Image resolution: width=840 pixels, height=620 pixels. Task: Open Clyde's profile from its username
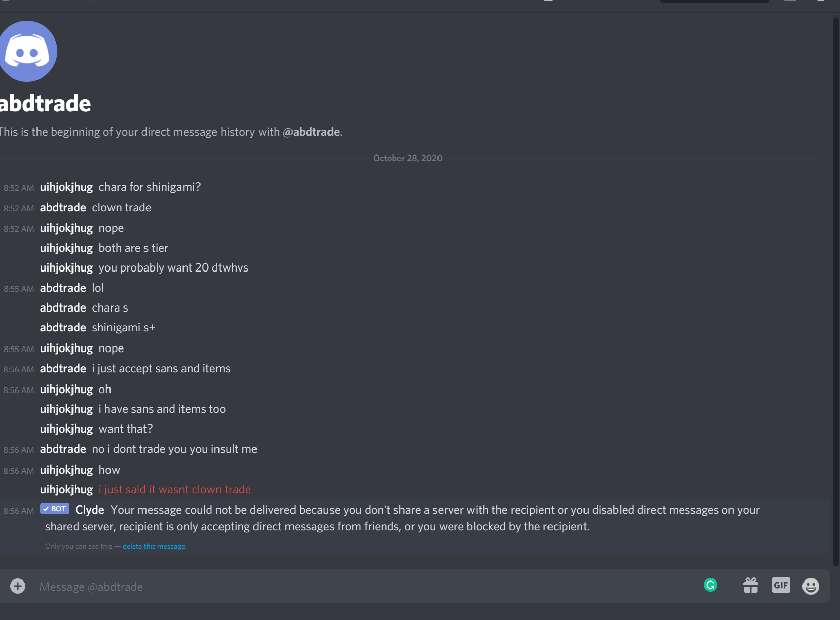pos(90,510)
